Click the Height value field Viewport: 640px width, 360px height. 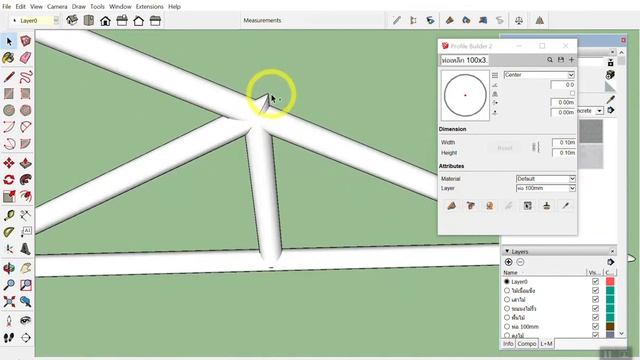click(x=564, y=153)
